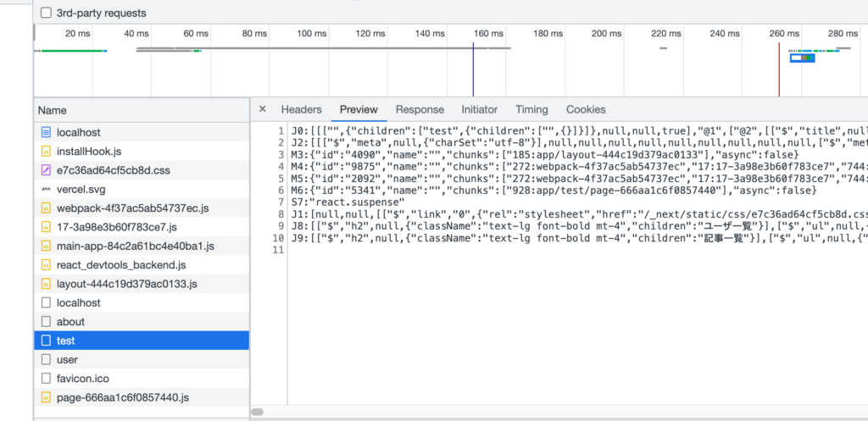Click the script icon next to webpack-4f37ac5ab54737ec.js
Screen dimensions: 868x421
point(47,208)
